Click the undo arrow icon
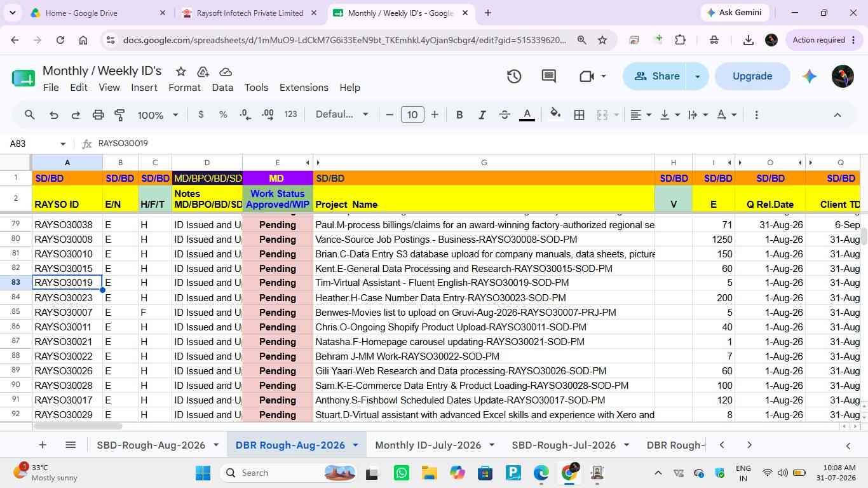 tap(54, 115)
